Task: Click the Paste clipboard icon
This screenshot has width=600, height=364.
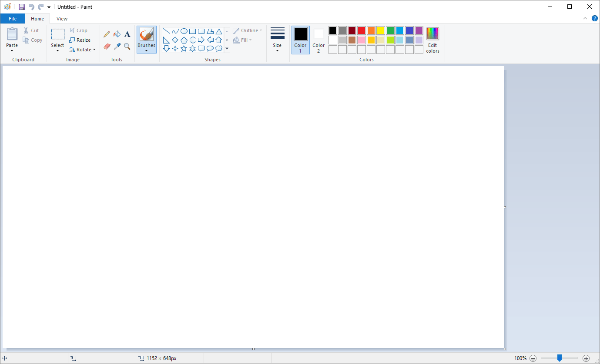Action: [x=12, y=34]
